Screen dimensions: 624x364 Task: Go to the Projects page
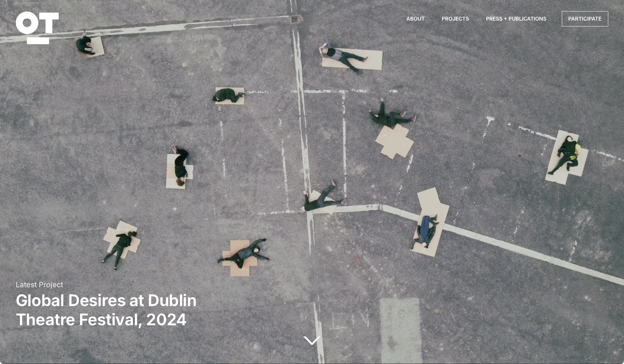click(x=455, y=19)
